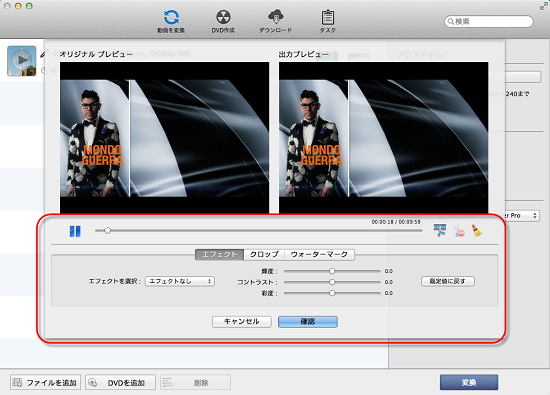The width and height of the screenshot is (550, 395).
Task: Pause playback with the blue pause button
Action: point(75,231)
